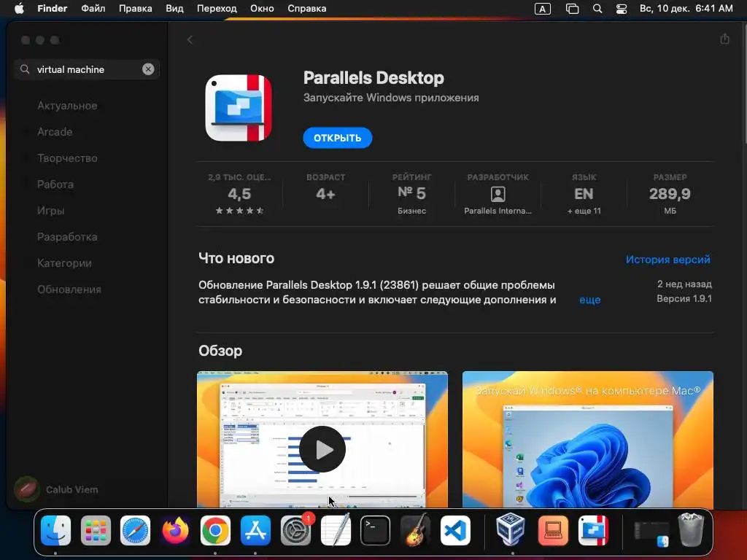Click the 4+ age rating
The image size is (747, 560).
pos(325,194)
